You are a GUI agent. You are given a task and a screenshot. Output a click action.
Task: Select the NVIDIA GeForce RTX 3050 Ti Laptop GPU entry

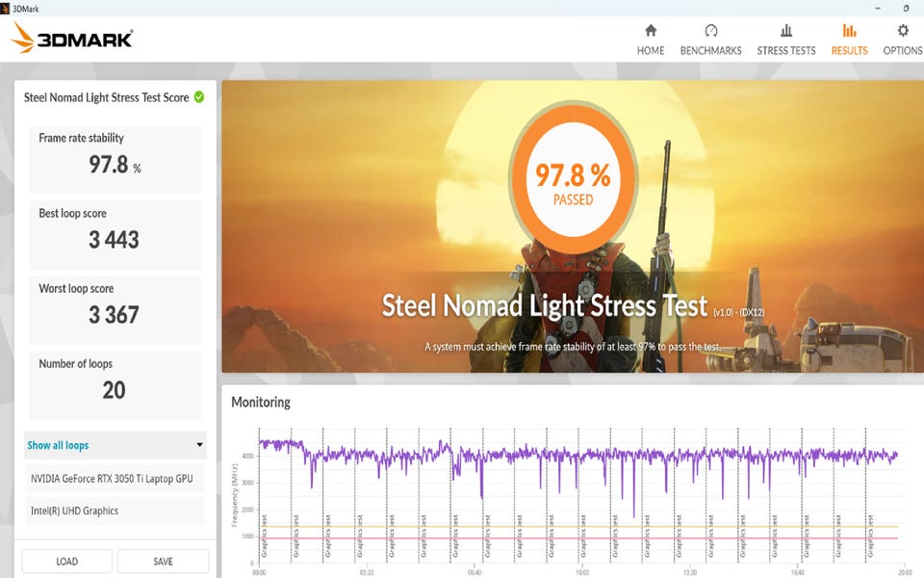coord(115,479)
